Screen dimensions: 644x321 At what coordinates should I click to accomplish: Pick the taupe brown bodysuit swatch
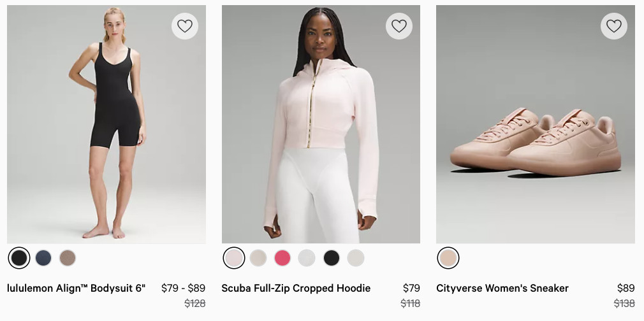68,258
